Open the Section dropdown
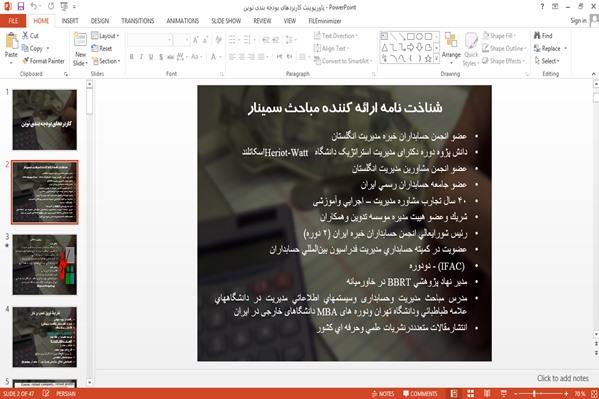 [106, 61]
